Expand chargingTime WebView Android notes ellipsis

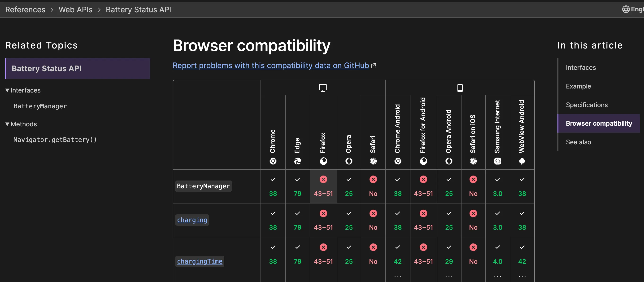[522, 277]
